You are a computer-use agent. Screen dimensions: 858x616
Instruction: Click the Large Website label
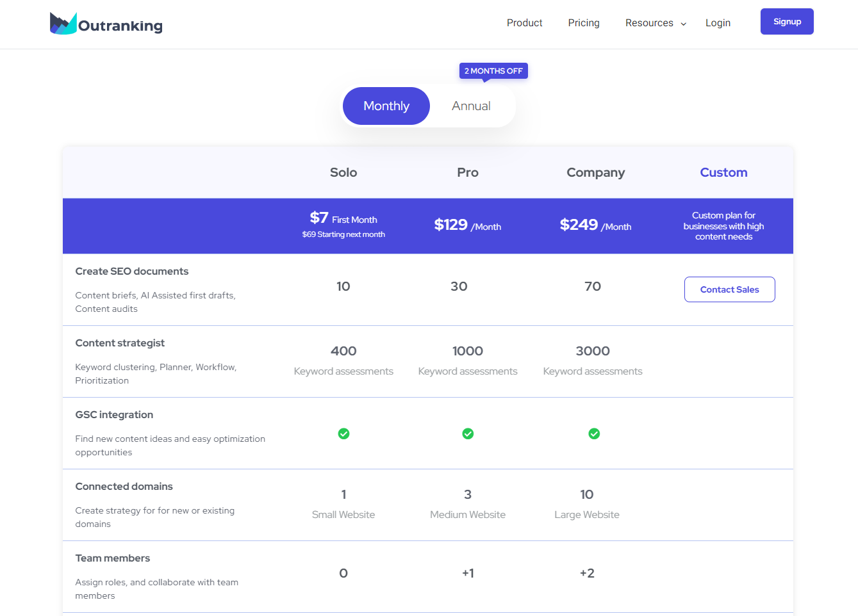click(587, 515)
